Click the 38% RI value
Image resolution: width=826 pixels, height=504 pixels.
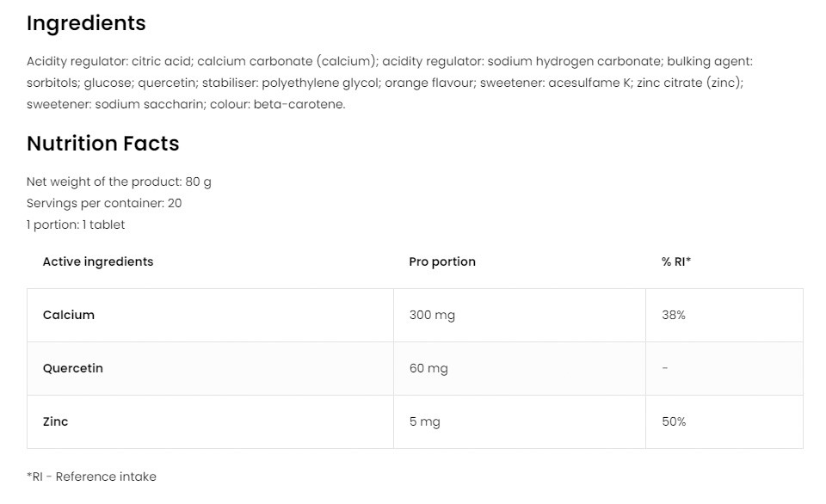click(x=674, y=315)
